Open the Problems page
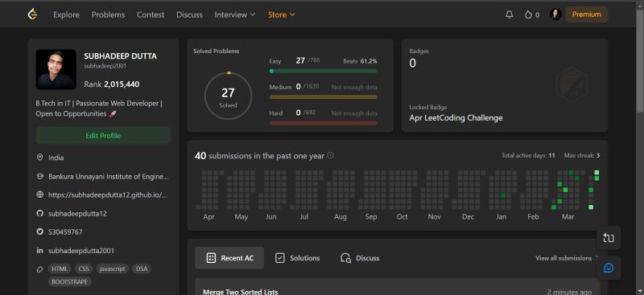Image resolution: width=644 pixels, height=295 pixels. tap(108, 14)
